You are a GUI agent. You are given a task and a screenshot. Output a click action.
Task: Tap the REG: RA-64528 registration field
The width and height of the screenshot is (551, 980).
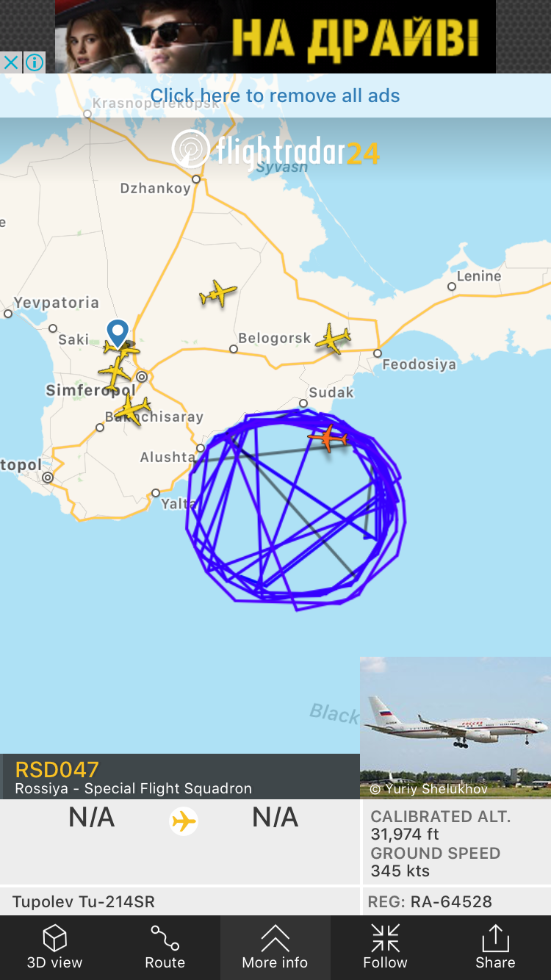[457, 901]
